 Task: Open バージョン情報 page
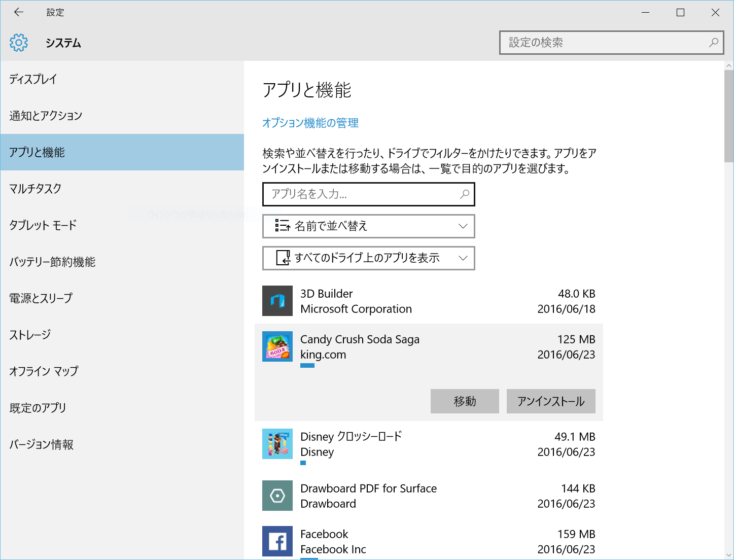pyautogui.click(x=122, y=444)
